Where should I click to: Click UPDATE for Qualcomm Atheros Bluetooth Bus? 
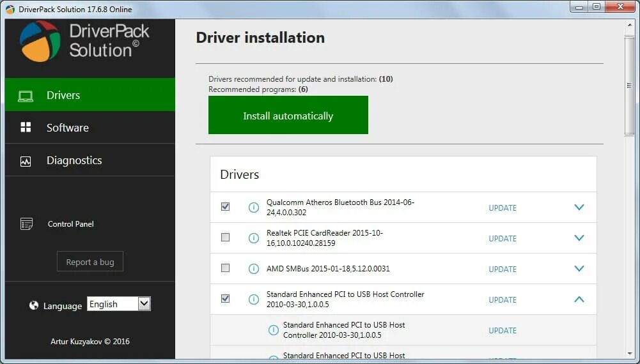click(x=503, y=208)
